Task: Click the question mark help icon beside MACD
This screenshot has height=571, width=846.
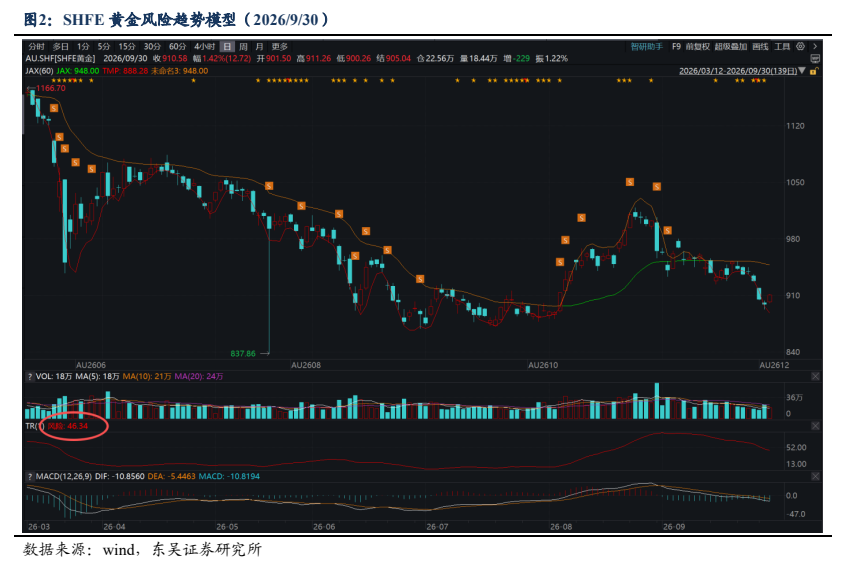Action: coord(30,476)
